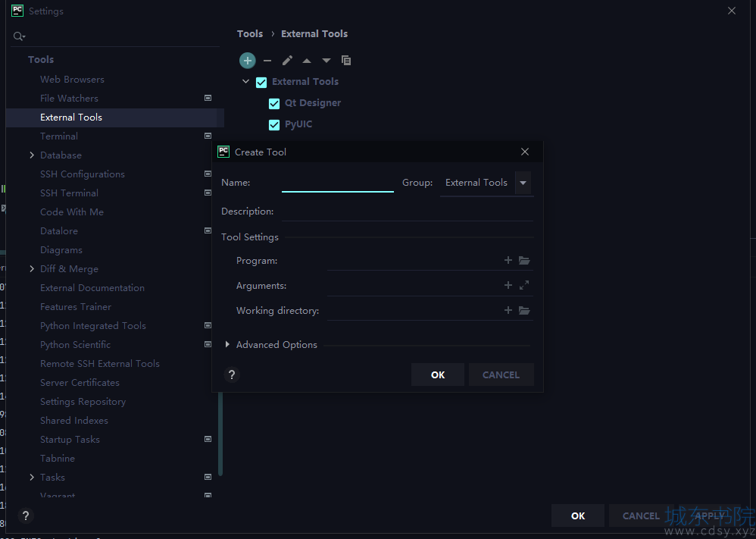Open help in the Settings window
This screenshot has width=756, height=539.
(26, 515)
